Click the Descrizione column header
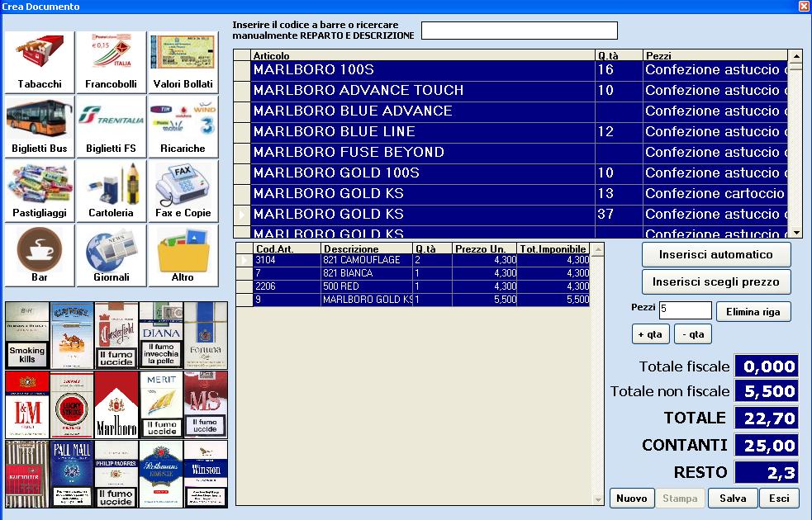Viewport: 812px width, 520px height. pos(367,249)
